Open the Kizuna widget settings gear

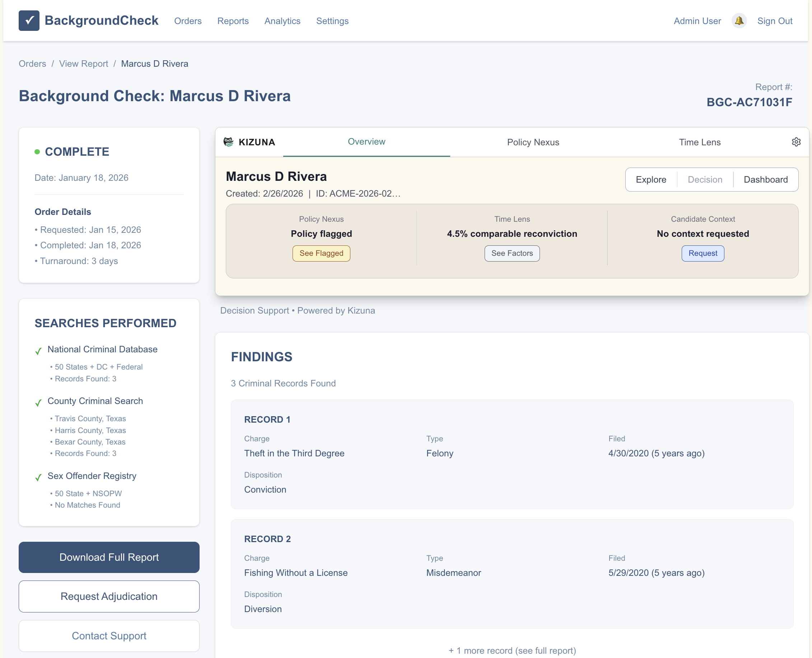click(796, 142)
